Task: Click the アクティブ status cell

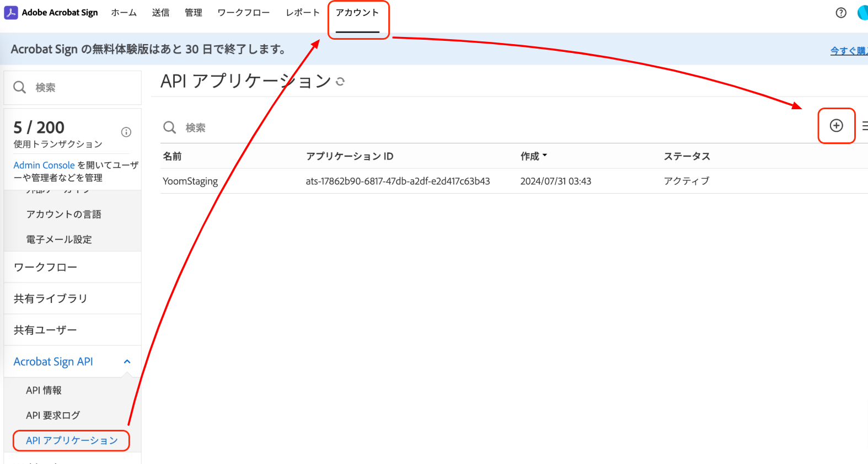Action: click(x=687, y=181)
